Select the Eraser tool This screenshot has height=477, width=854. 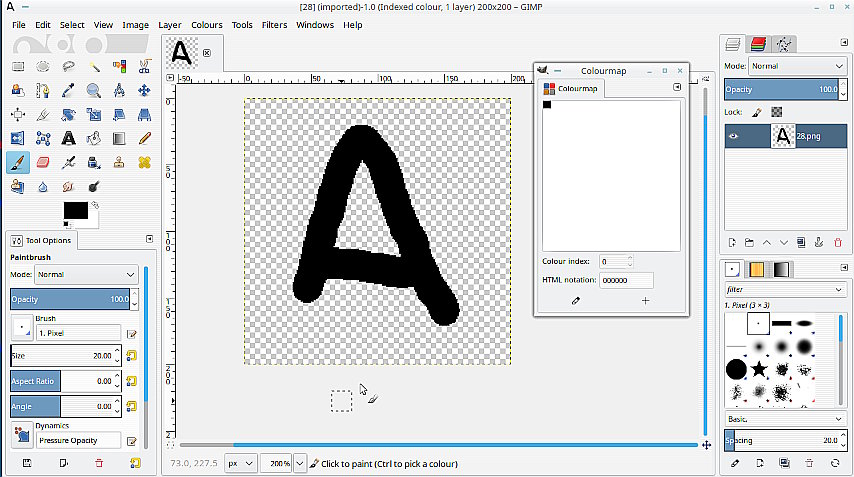(43, 162)
